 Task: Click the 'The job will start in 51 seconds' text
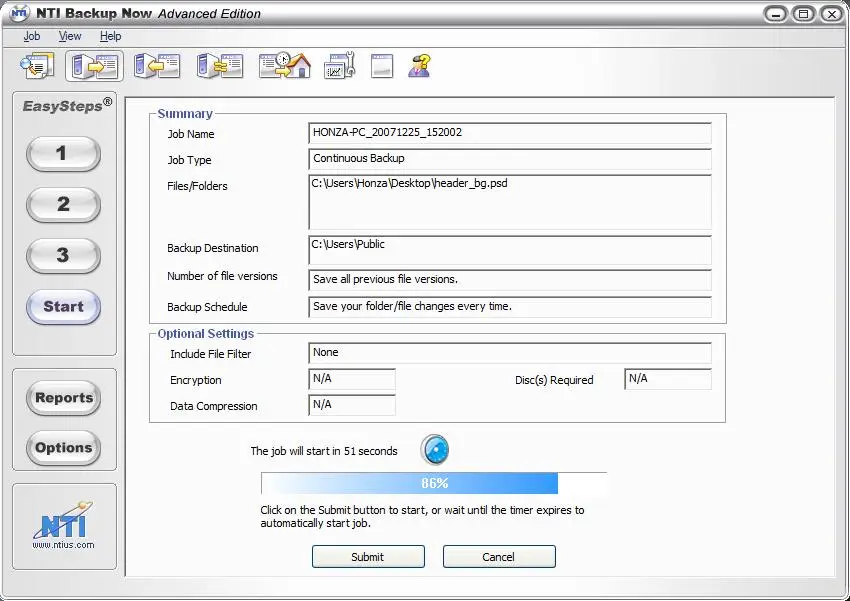pos(324,451)
